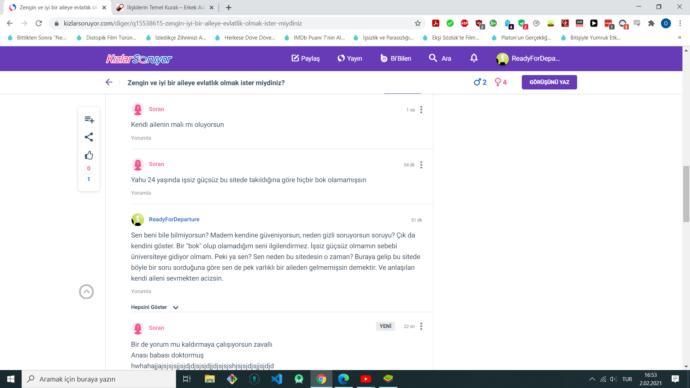Expand Hepsini Göster replies
Image resolution: width=690 pixels, height=388 pixels.
(154, 307)
